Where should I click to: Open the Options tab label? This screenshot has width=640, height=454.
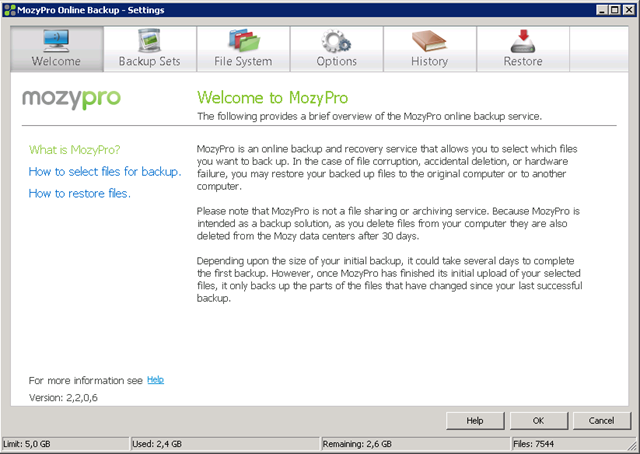pos(337,61)
